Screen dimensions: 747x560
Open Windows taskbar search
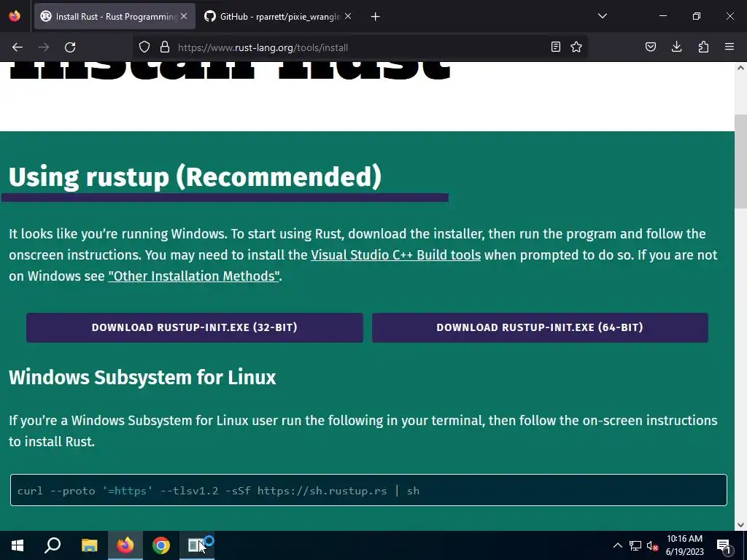click(x=53, y=545)
